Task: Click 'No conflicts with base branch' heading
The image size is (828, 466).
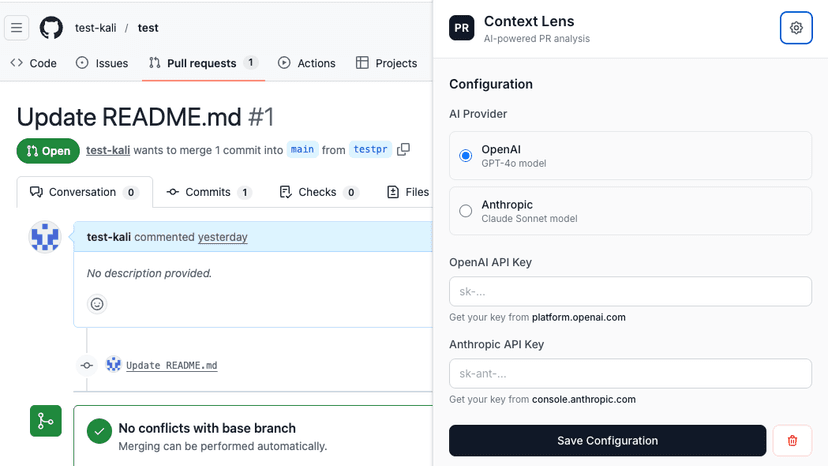Action: point(207,428)
